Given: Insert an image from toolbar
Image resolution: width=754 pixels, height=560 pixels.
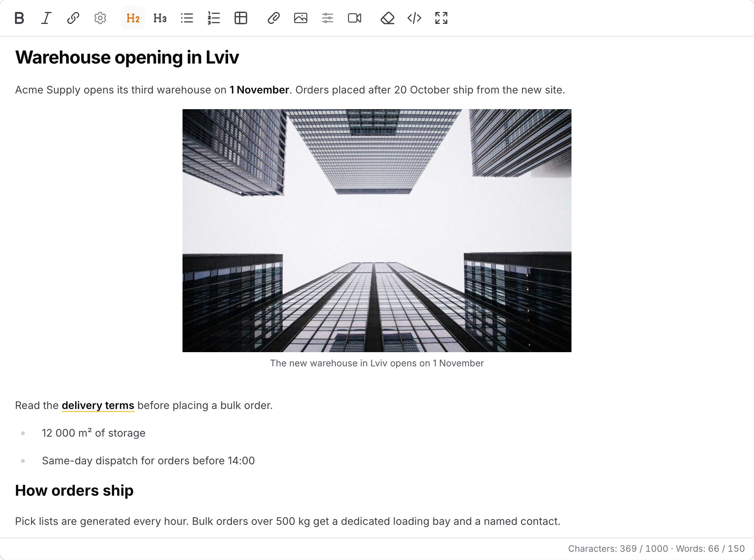Looking at the screenshot, I should coord(301,18).
